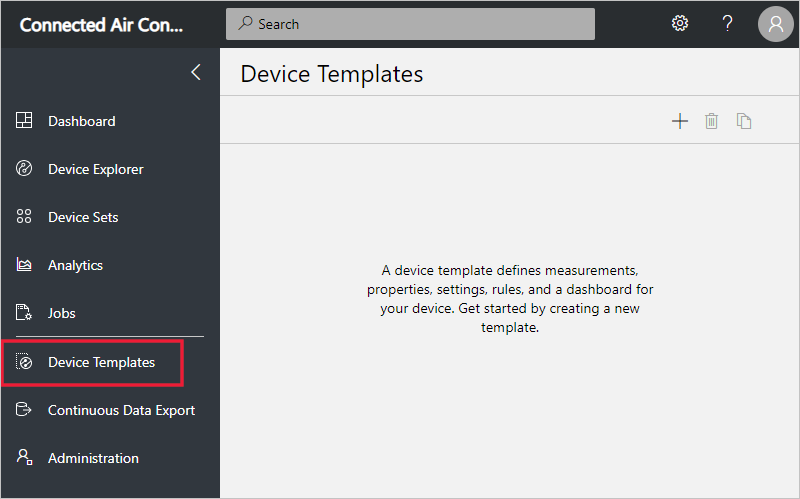Open the user account avatar
800x499 pixels.
776,24
